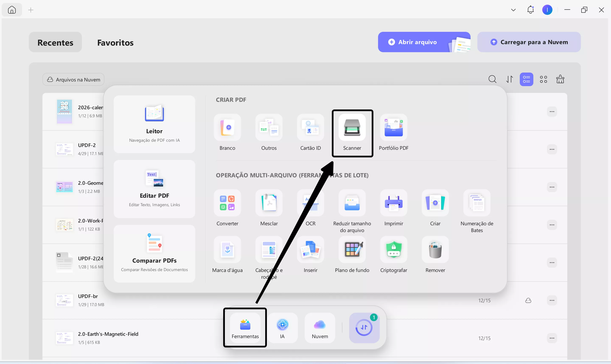611x364 pixels.
Task: Open the Portfólio PDF tool
Action: (393, 127)
